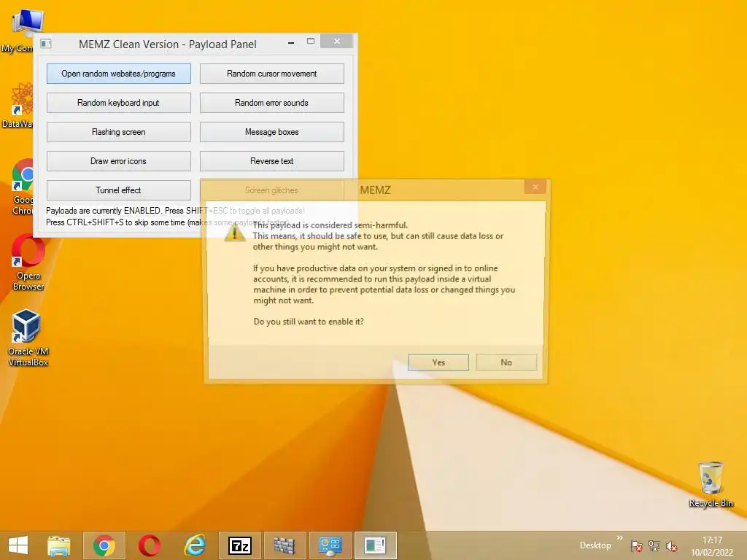
Task: Toggle Random keyboard input payload
Action: 119,103
